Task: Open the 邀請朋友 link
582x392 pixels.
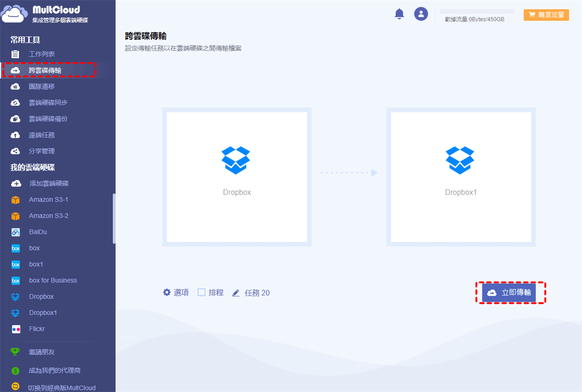Action: pyautogui.click(x=42, y=352)
